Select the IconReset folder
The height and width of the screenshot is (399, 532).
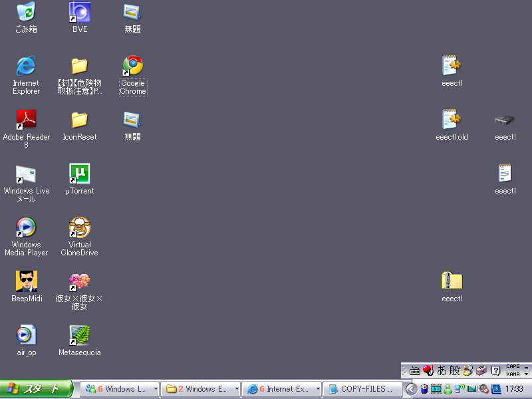tap(80, 120)
